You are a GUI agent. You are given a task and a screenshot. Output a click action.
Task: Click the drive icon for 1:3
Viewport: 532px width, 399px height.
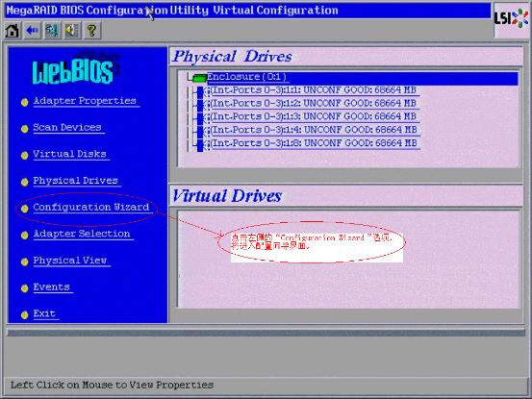click(x=200, y=118)
